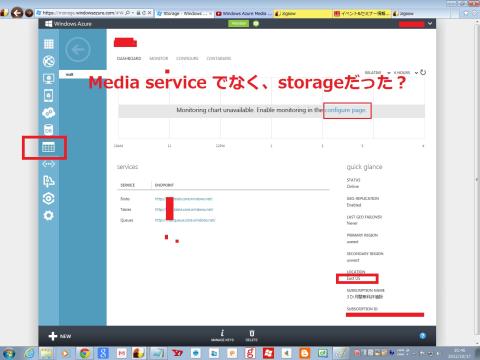The height and width of the screenshot is (360, 480).
Task: Open Mobile Services tablet icon in sidebar
Action: [49, 96]
